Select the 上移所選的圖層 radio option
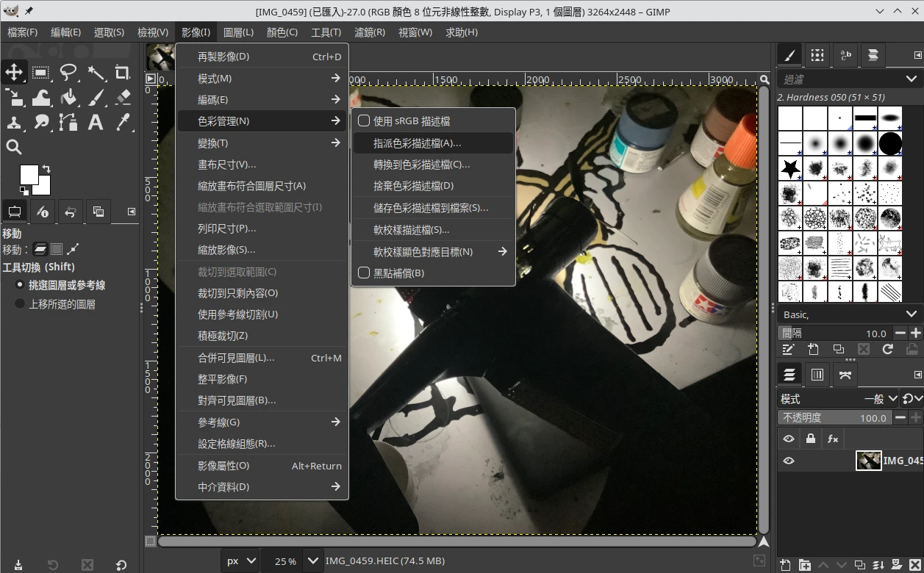924x573 pixels. pyautogui.click(x=20, y=303)
